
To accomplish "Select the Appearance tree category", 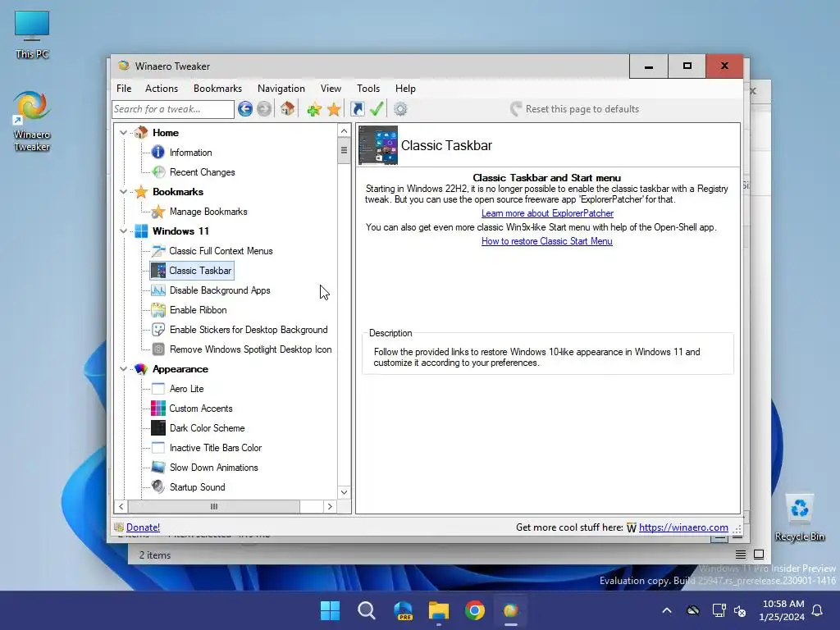I will (180, 369).
